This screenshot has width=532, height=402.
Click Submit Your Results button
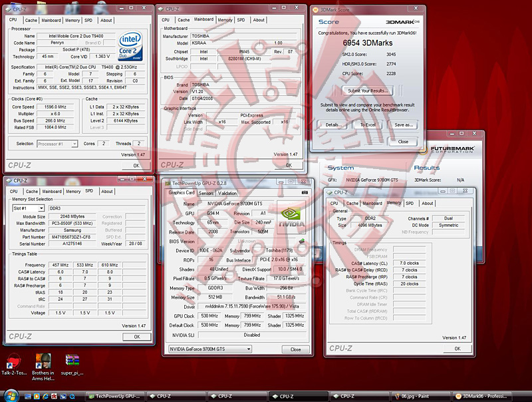click(x=368, y=91)
